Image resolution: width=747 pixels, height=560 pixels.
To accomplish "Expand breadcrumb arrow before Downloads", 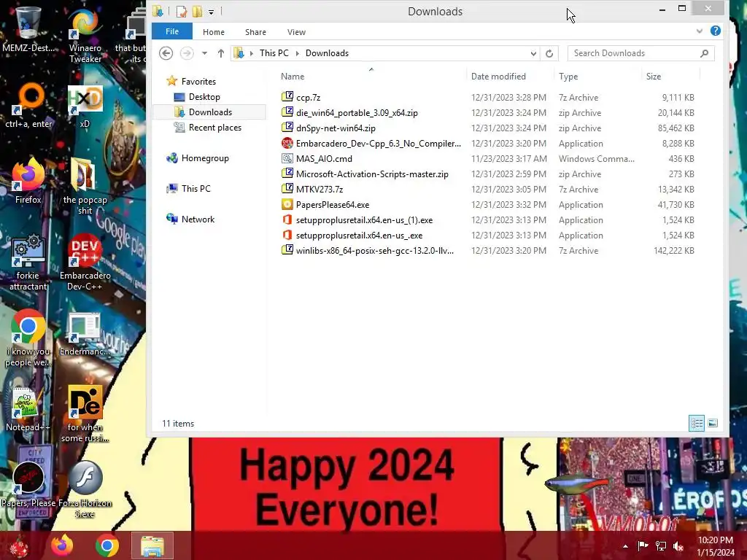I will (x=298, y=53).
